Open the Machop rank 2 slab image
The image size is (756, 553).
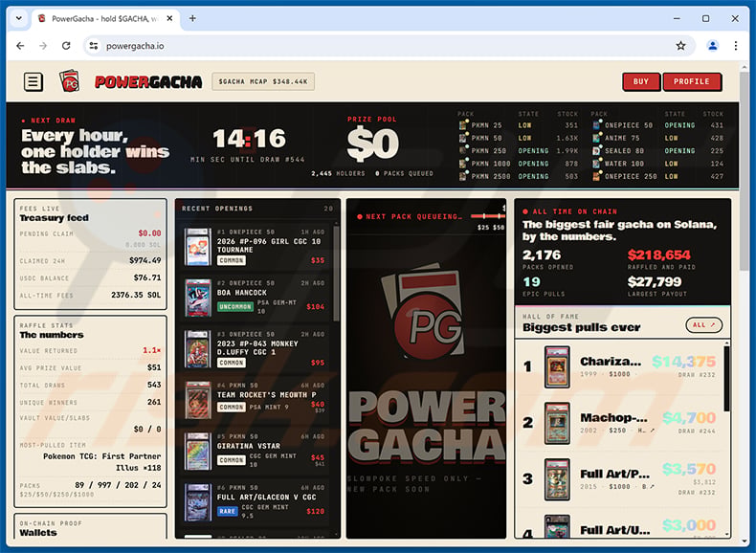[x=557, y=423]
